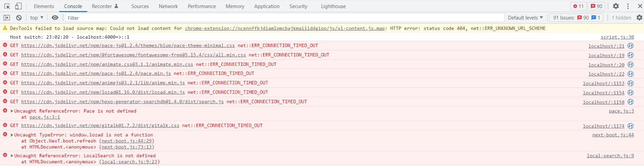Open the script.js:30 source link
The height and width of the screenshot is (167, 644).
(x=617, y=37)
